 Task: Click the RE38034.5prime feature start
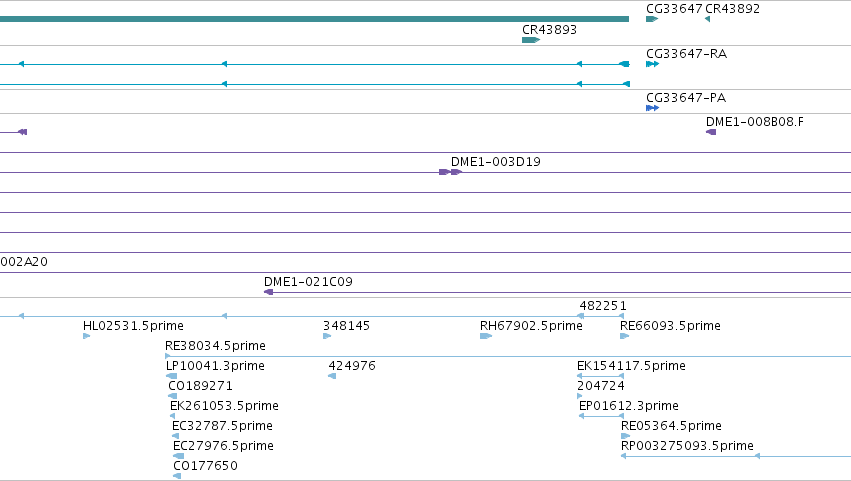pos(168,356)
